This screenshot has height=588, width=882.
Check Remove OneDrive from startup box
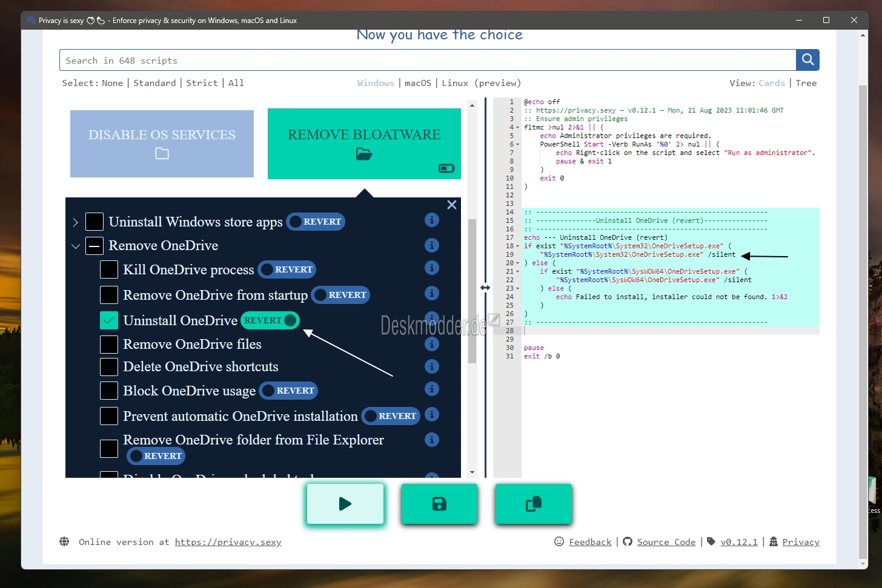(x=109, y=295)
